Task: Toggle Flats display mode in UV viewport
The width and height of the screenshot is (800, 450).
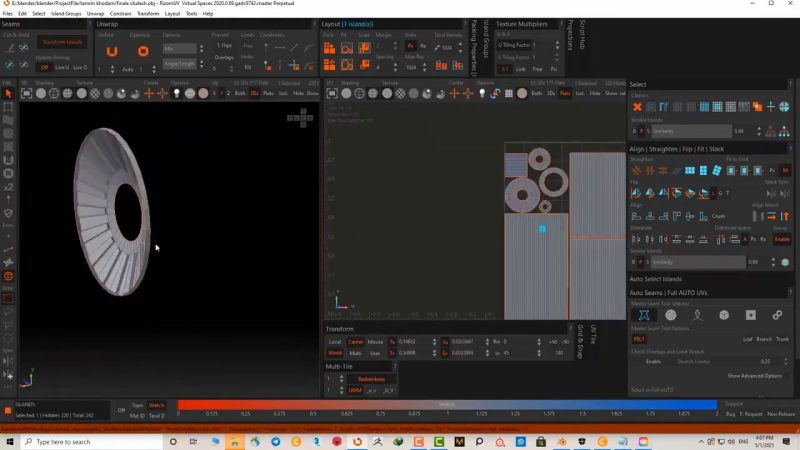Action: [565, 93]
